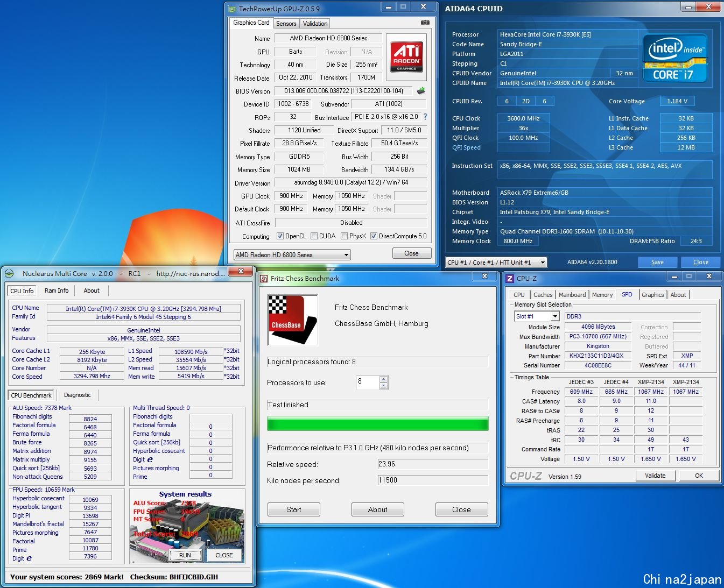The width and height of the screenshot is (724, 588).
Task: Open the CPU #1 / Core #1 selector in AIDA64
Action: coord(496,263)
